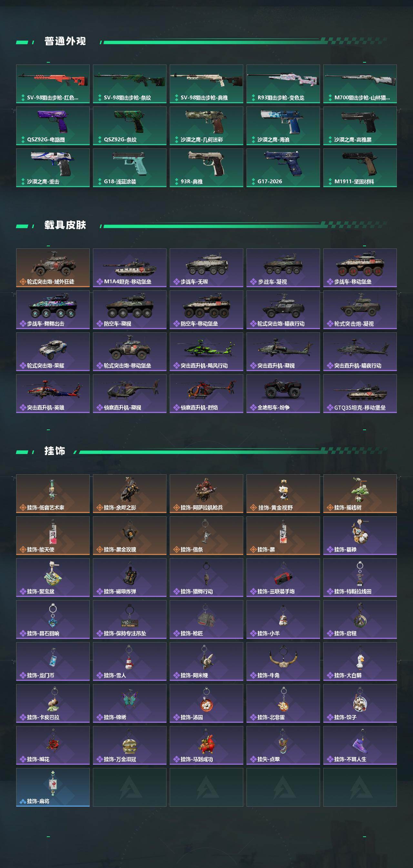Open the M1911-坚固材料 skin item

tap(360, 167)
